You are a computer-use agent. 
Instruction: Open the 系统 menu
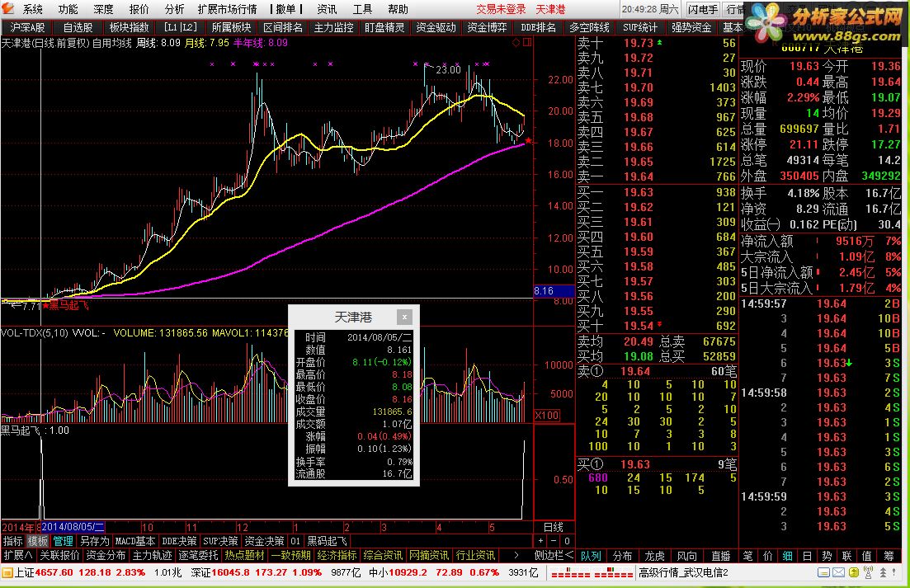click(x=32, y=9)
